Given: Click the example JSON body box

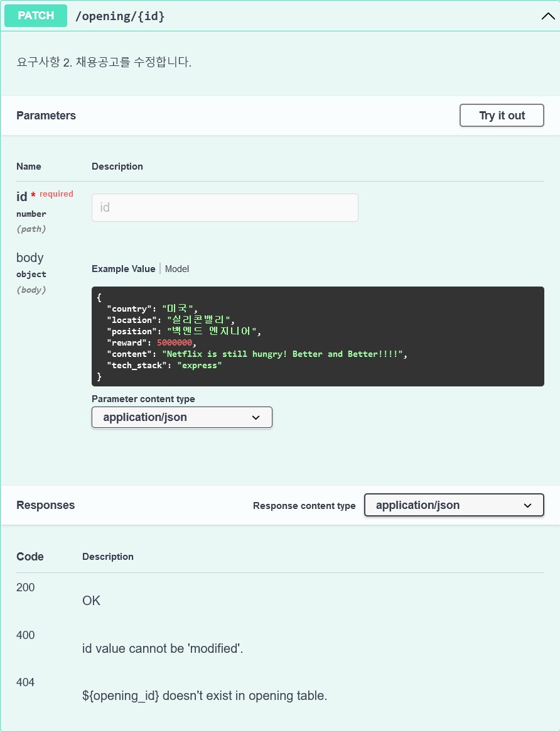Looking at the screenshot, I should tap(317, 336).
